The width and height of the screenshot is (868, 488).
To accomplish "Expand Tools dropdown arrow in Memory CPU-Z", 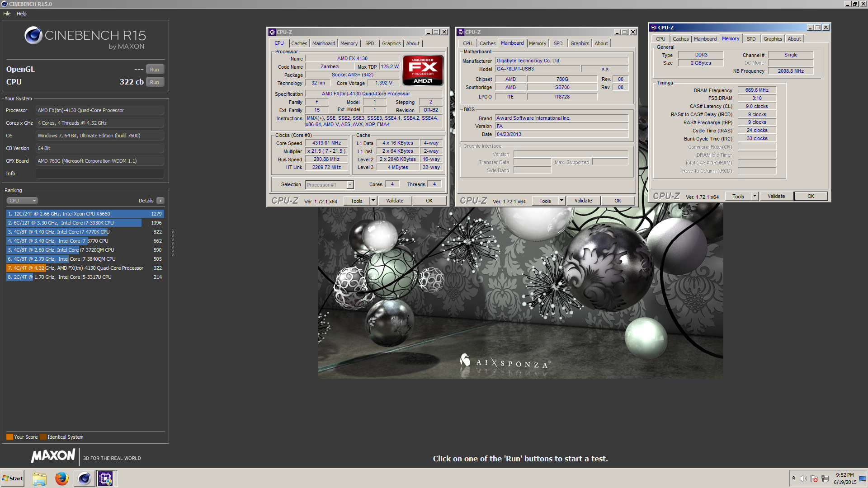I will [x=755, y=196].
